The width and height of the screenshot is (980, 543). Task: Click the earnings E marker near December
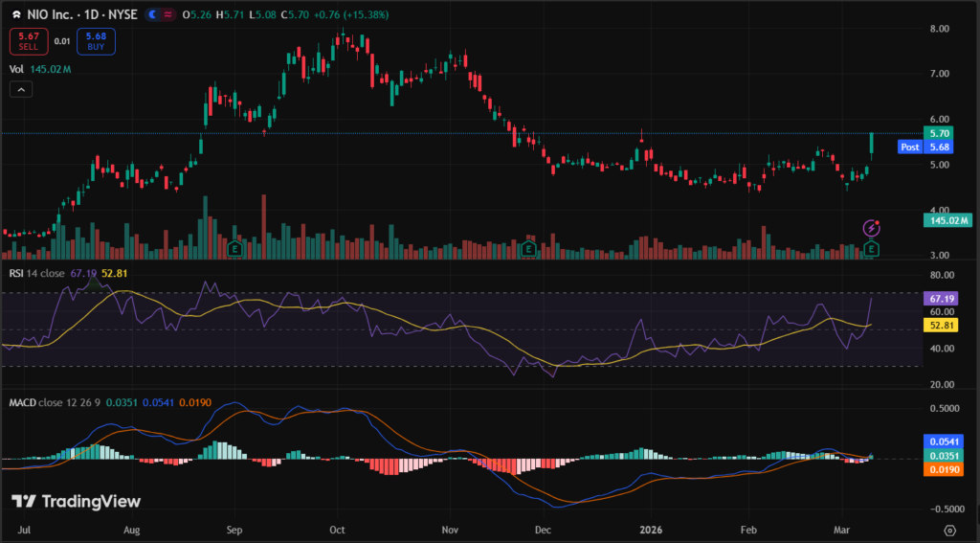pyautogui.click(x=528, y=248)
